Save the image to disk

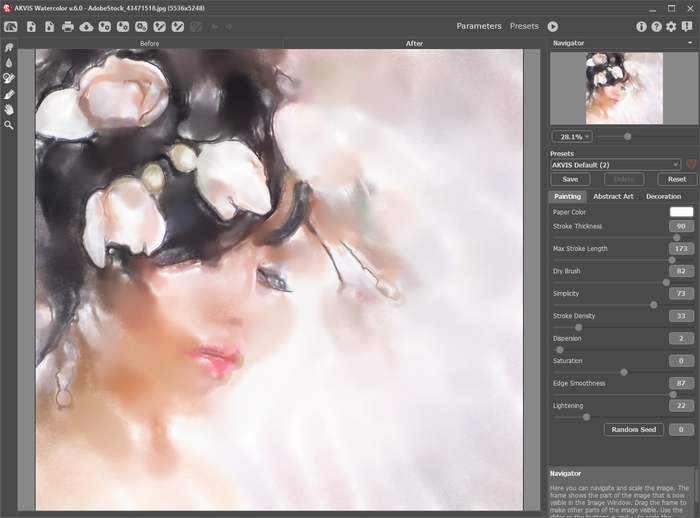pyautogui.click(x=49, y=27)
